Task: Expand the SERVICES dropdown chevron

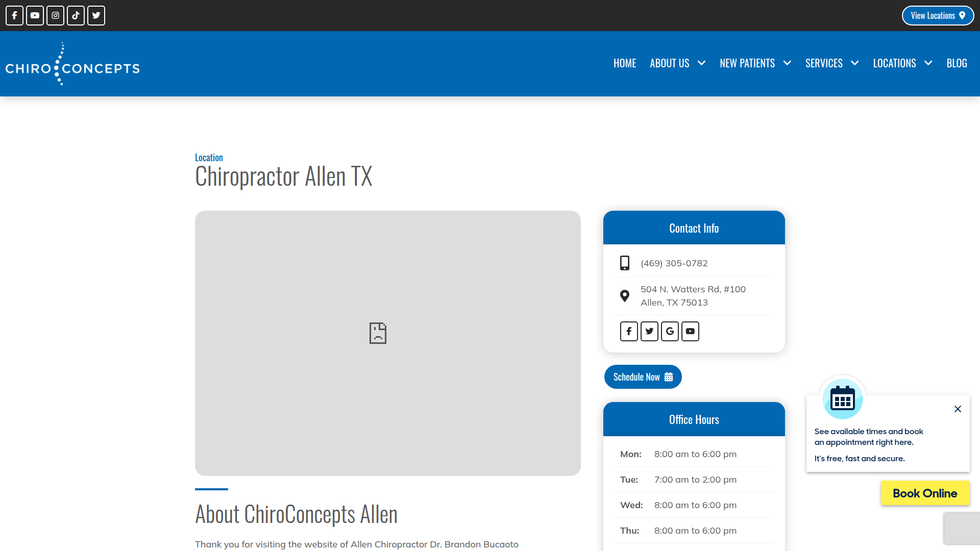Action: (855, 63)
